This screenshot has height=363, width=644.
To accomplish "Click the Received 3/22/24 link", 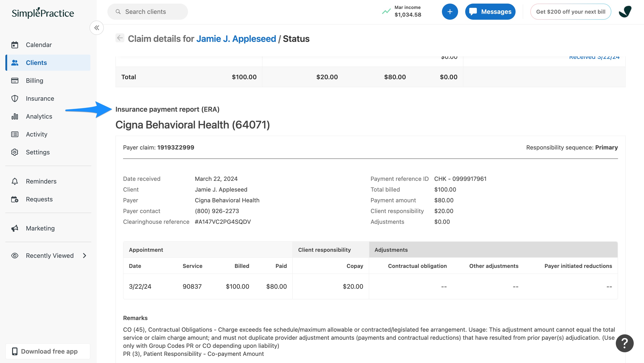I will 594,58.
